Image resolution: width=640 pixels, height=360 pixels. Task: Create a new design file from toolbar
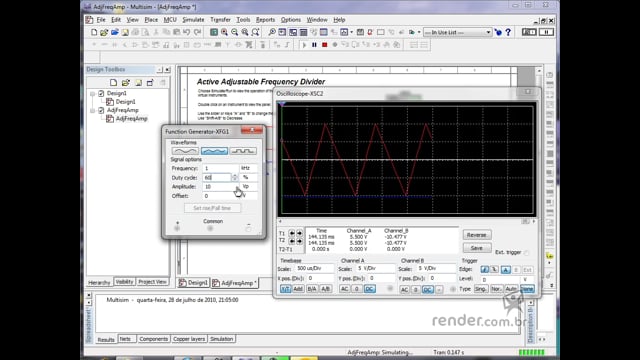[x=94, y=32]
